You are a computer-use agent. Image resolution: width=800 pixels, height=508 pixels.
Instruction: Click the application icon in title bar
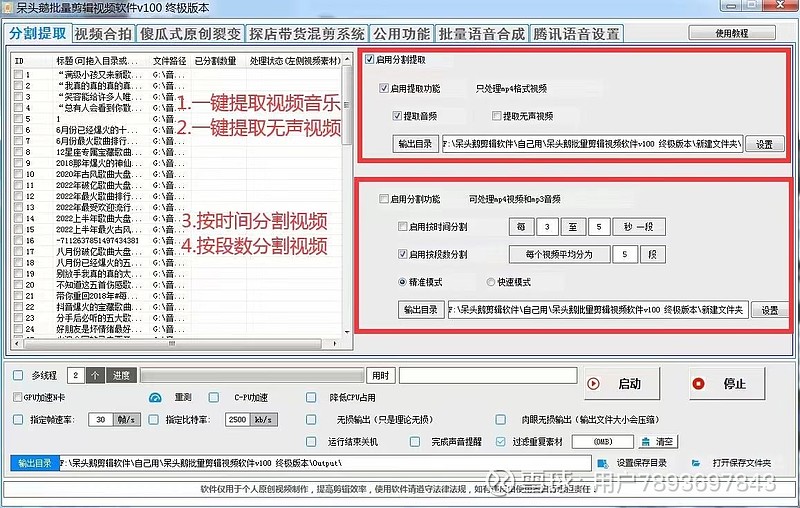[x=8, y=8]
